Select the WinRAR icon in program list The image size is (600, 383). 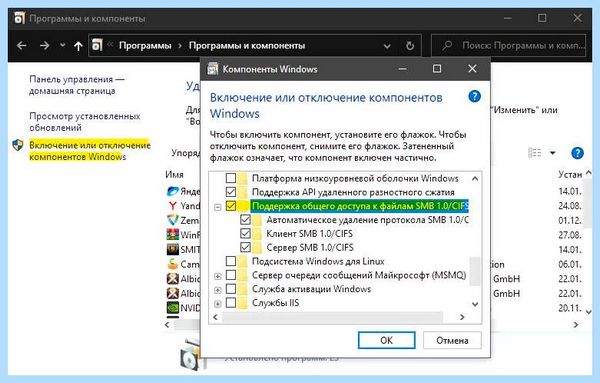tap(173, 235)
